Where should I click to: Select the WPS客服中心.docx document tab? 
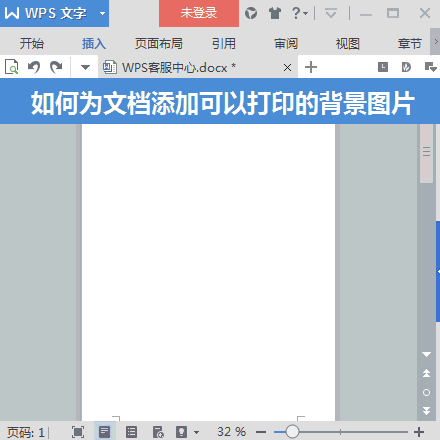pos(198,67)
